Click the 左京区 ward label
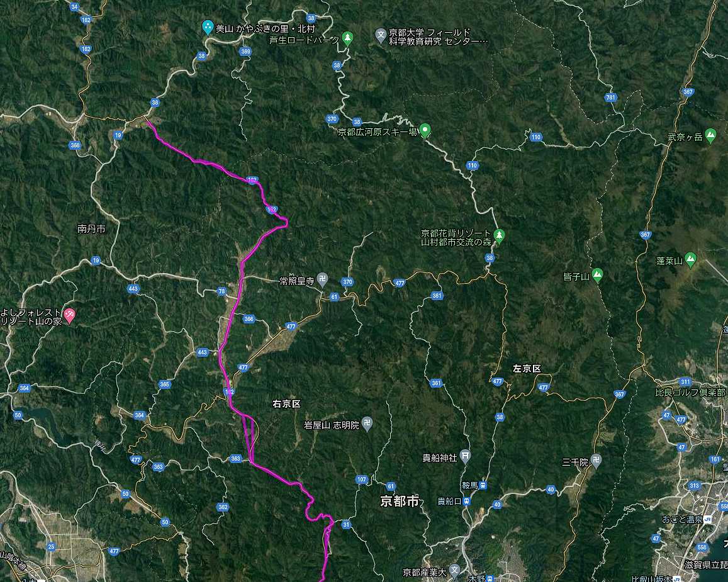Screen dimensions: 728x582 (x=527, y=369)
